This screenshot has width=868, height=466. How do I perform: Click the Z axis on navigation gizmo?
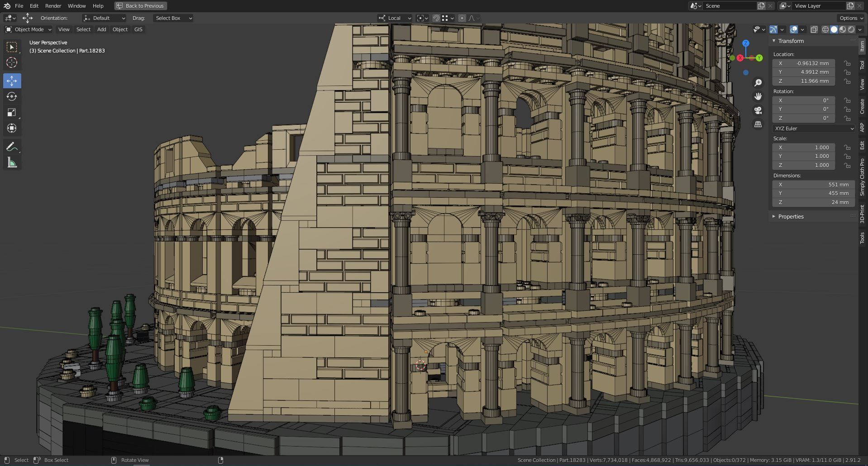coord(746,43)
